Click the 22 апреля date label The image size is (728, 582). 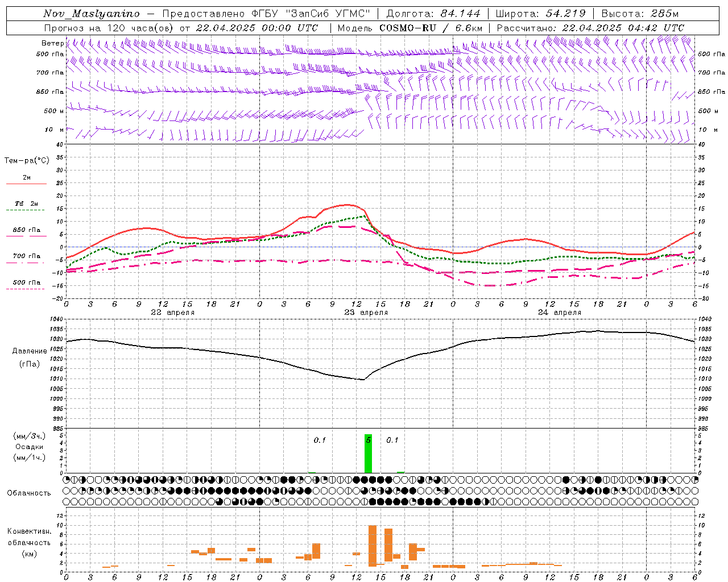172,313
